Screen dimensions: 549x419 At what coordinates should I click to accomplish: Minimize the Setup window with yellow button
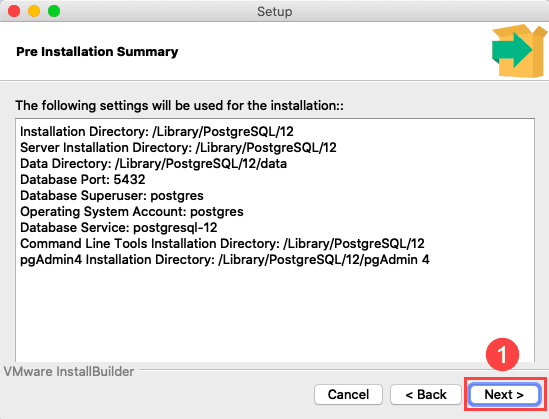coord(34,11)
